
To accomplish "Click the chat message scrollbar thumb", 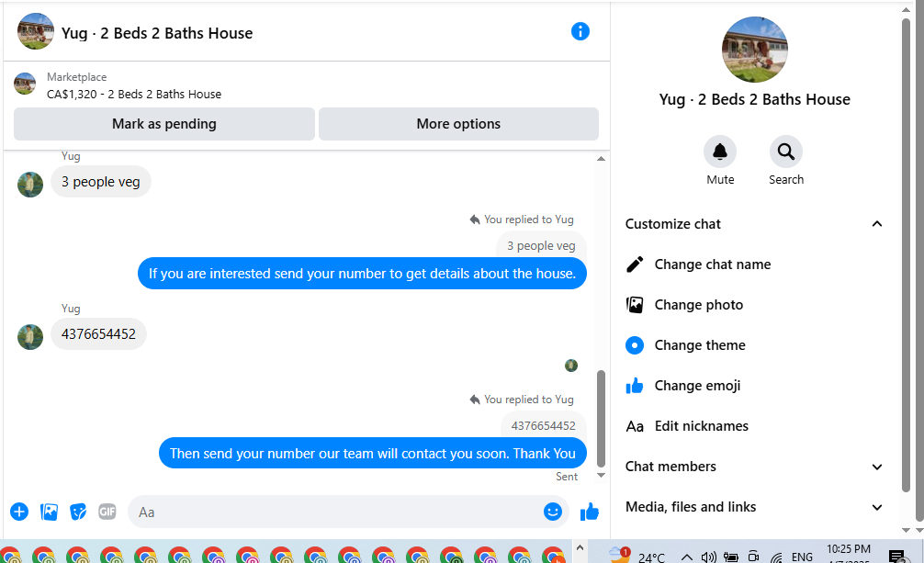I will click(x=601, y=419).
